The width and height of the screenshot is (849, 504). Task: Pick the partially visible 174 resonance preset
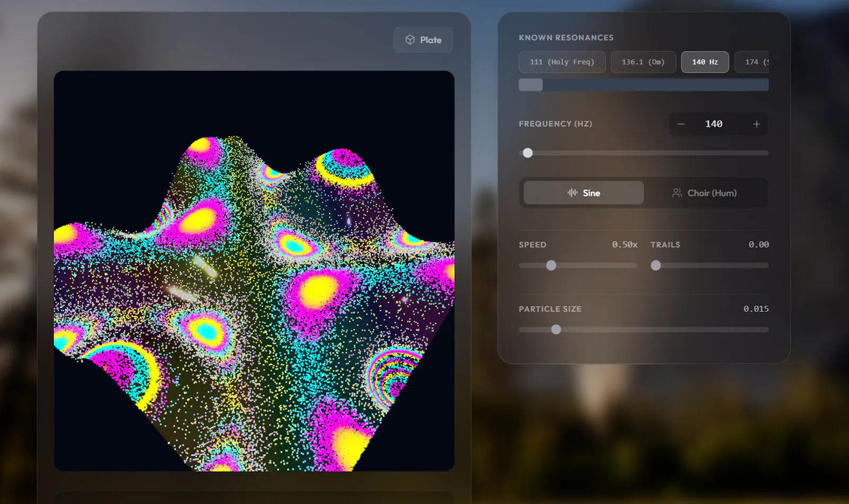pyautogui.click(x=752, y=62)
